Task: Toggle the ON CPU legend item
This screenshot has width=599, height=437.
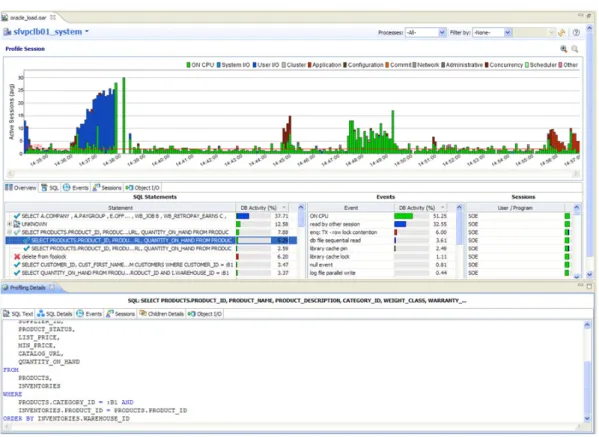Action: click(200, 65)
